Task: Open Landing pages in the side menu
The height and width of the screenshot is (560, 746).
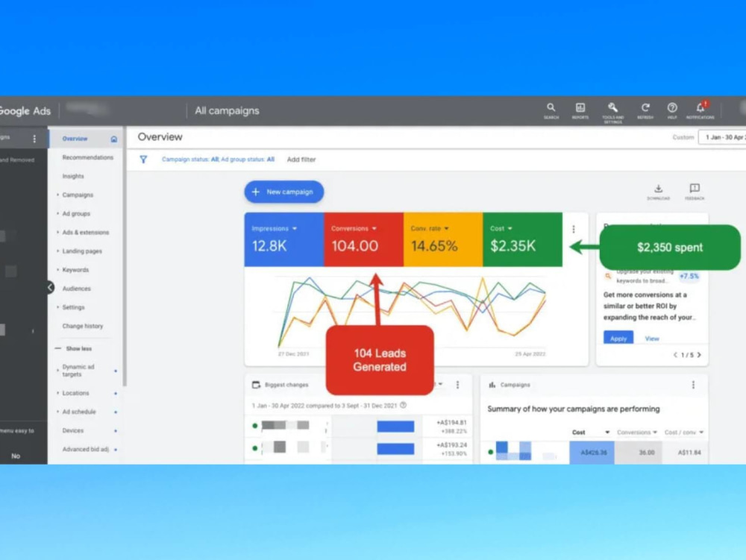Action: click(82, 251)
